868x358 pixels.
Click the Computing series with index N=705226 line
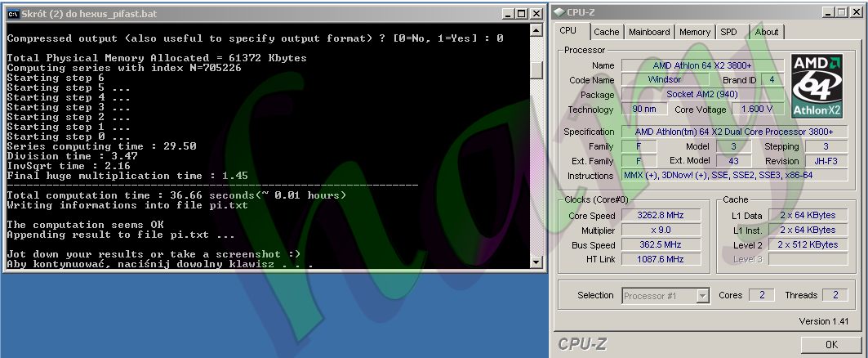coord(124,68)
